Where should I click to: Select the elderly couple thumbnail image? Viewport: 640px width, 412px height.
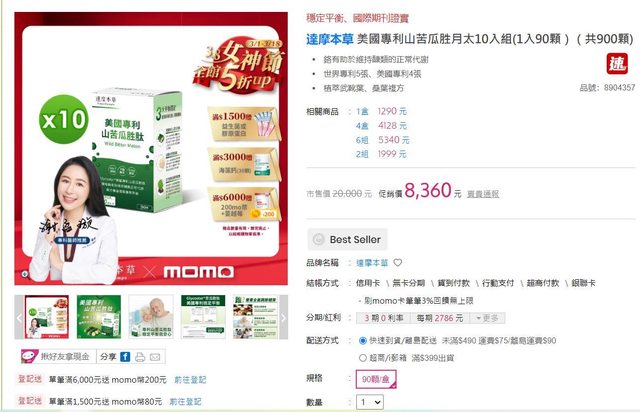151,317
